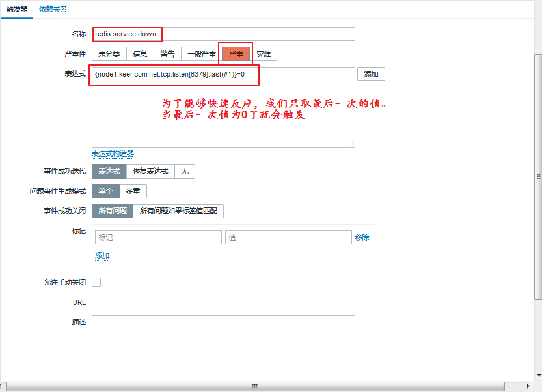The width and height of the screenshot is (542, 392).
Task: Select 严重 severity level
Action: [236, 54]
